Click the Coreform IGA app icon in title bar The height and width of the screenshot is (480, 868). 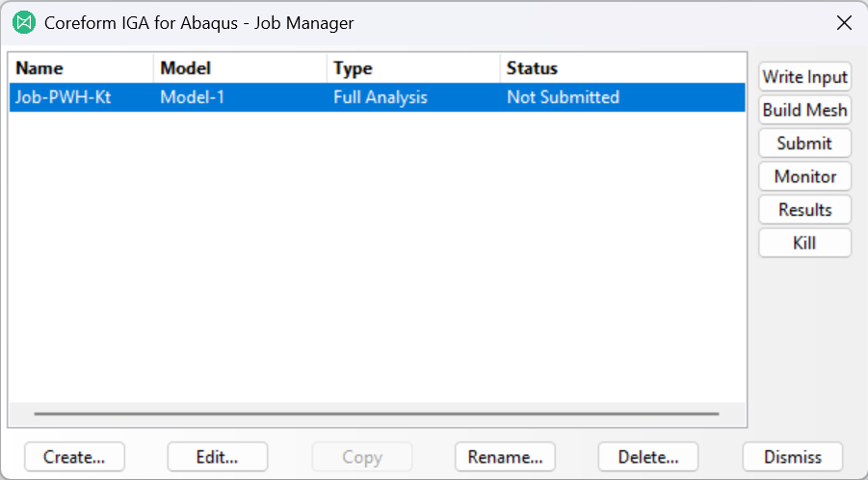[x=24, y=23]
